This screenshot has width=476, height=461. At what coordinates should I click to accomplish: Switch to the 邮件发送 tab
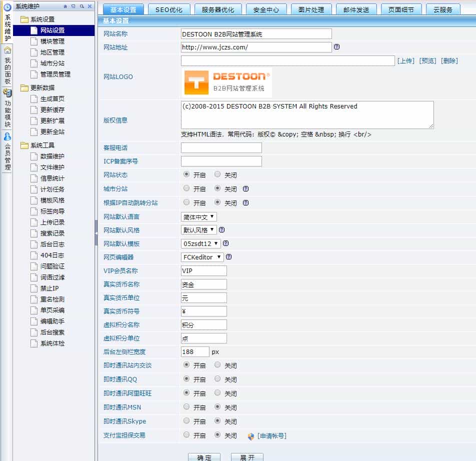pyautogui.click(x=356, y=9)
